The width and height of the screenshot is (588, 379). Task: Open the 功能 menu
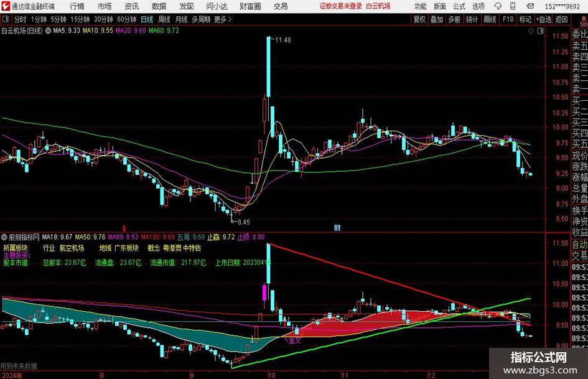point(421,6)
